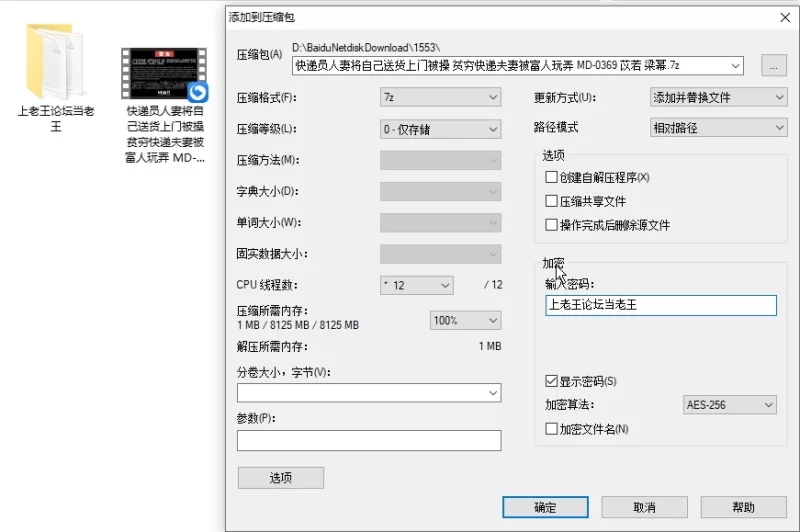
Task: Enable the 加密文件名 checkbox
Action: [551, 429]
